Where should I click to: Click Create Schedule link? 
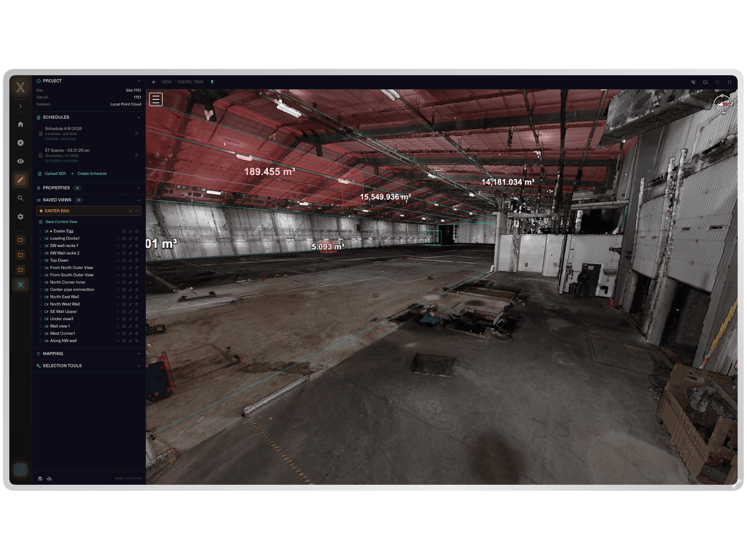[89, 173]
